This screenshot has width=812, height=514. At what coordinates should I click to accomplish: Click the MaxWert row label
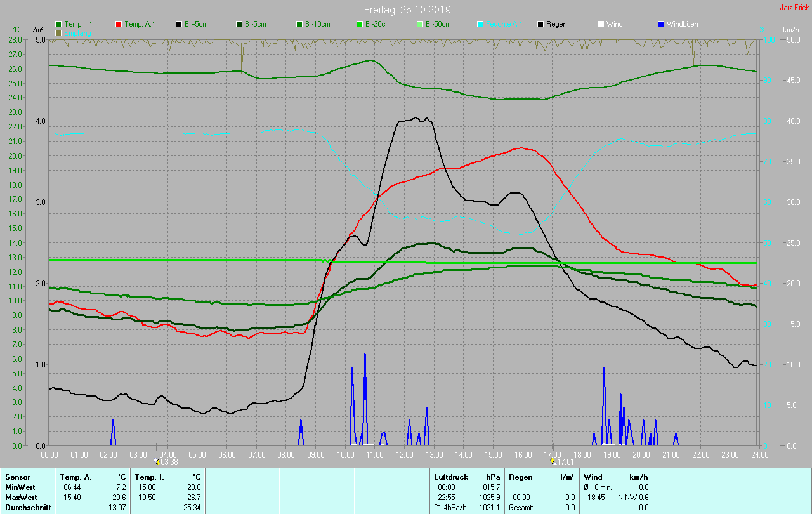pos(20,497)
